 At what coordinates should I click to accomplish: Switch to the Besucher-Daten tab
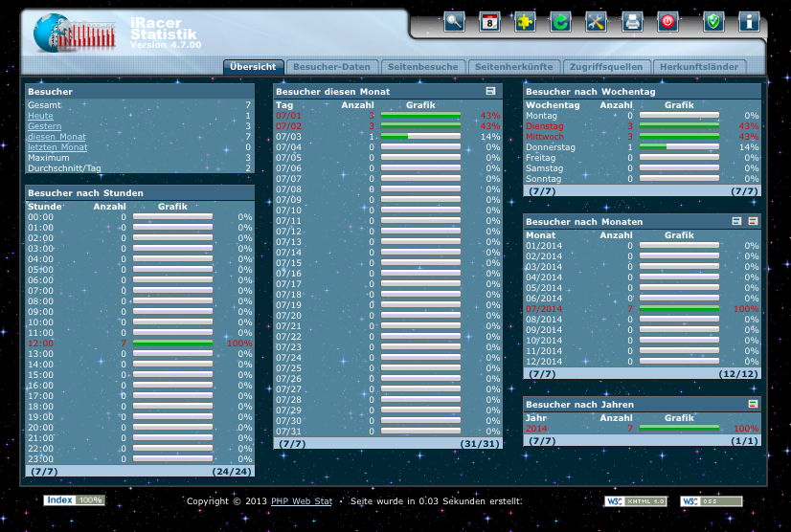click(x=331, y=67)
